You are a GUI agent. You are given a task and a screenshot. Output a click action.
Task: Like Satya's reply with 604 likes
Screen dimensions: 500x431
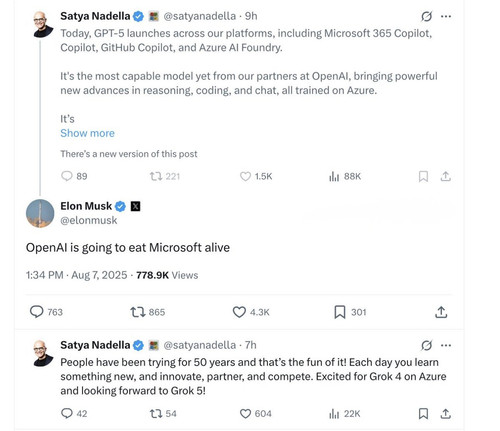(x=245, y=414)
